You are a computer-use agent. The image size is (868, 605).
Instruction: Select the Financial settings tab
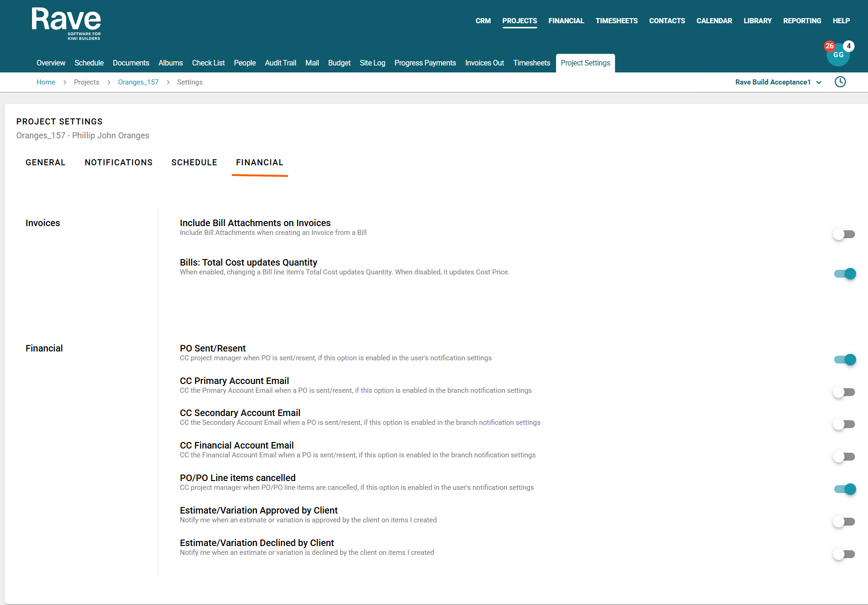point(259,163)
